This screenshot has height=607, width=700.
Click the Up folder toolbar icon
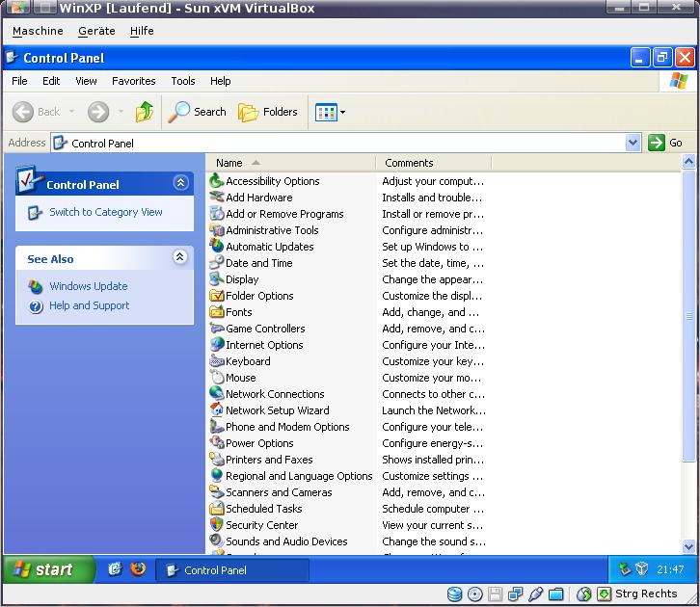[145, 112]
